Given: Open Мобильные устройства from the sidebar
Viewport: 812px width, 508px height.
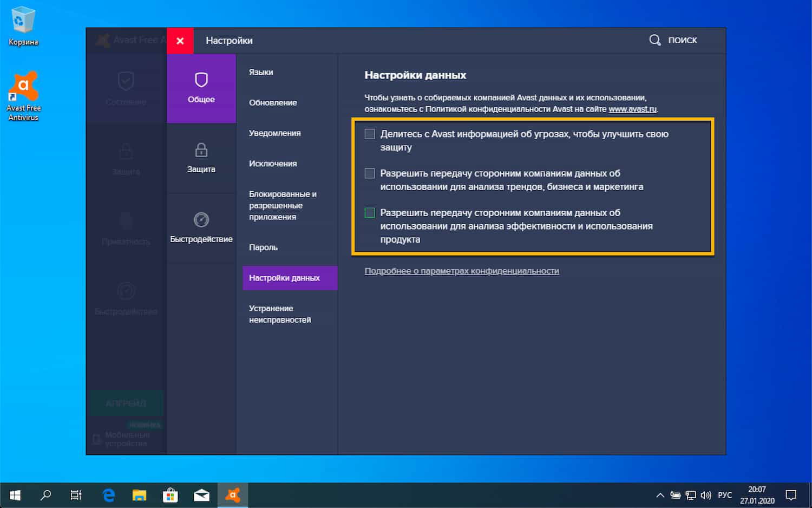Looking at the screenshot, I should [x=126, y=439].
